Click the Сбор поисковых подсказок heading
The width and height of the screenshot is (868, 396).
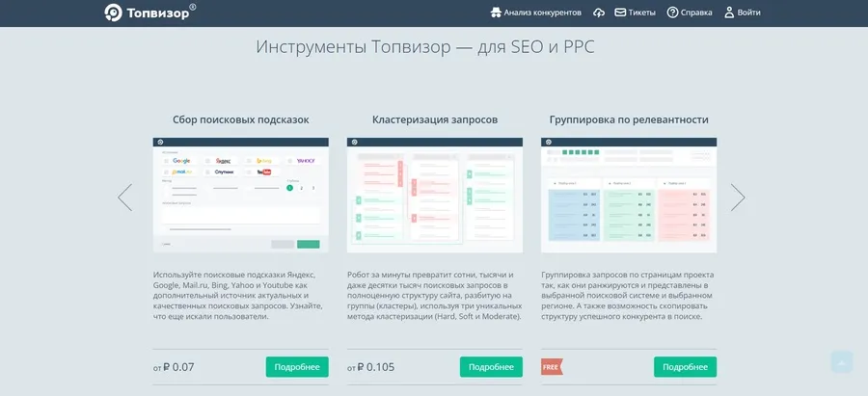coord(241,120)
